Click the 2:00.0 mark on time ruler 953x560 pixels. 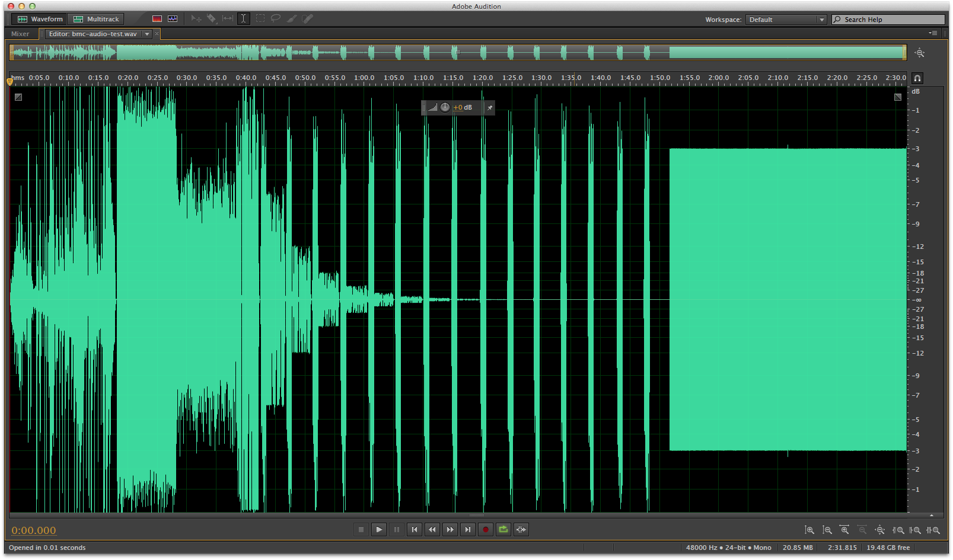[x=719, y=78]
